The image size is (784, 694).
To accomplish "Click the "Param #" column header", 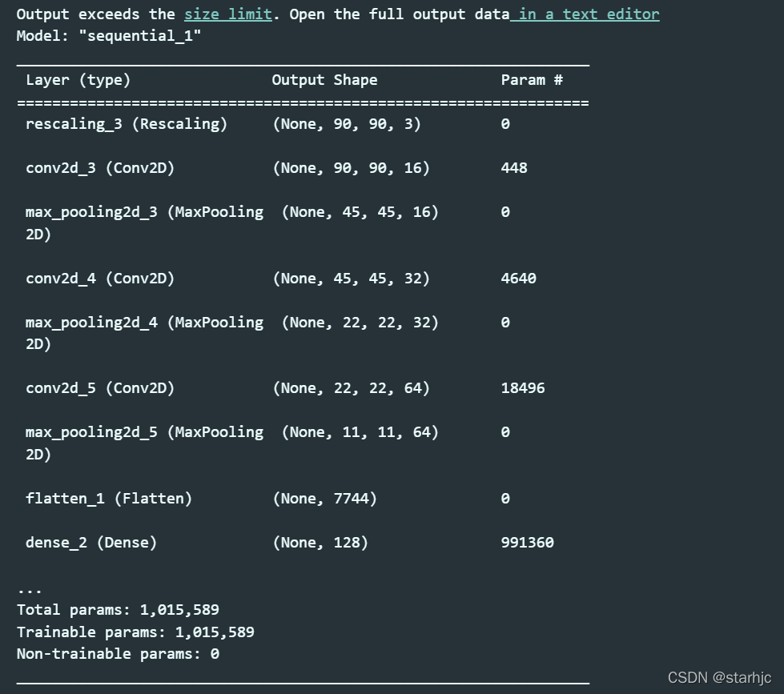I will [532, 80].
